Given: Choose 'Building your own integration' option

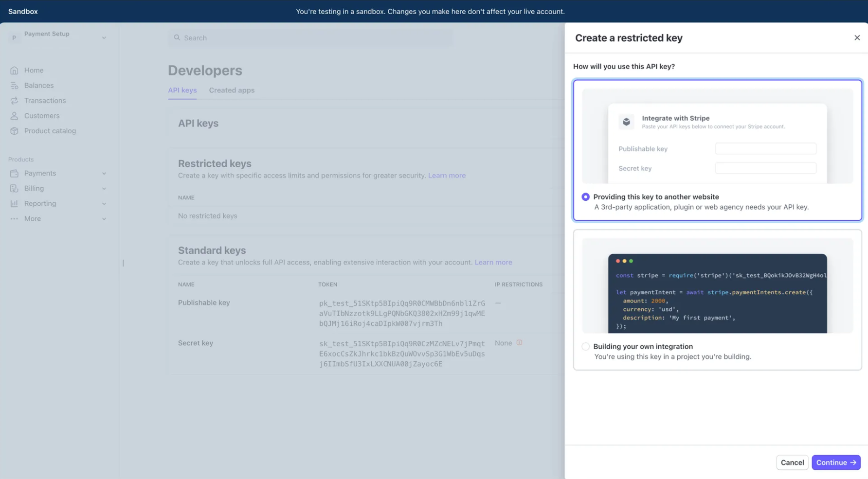Looking at the screenshot, I should [585, 346].
